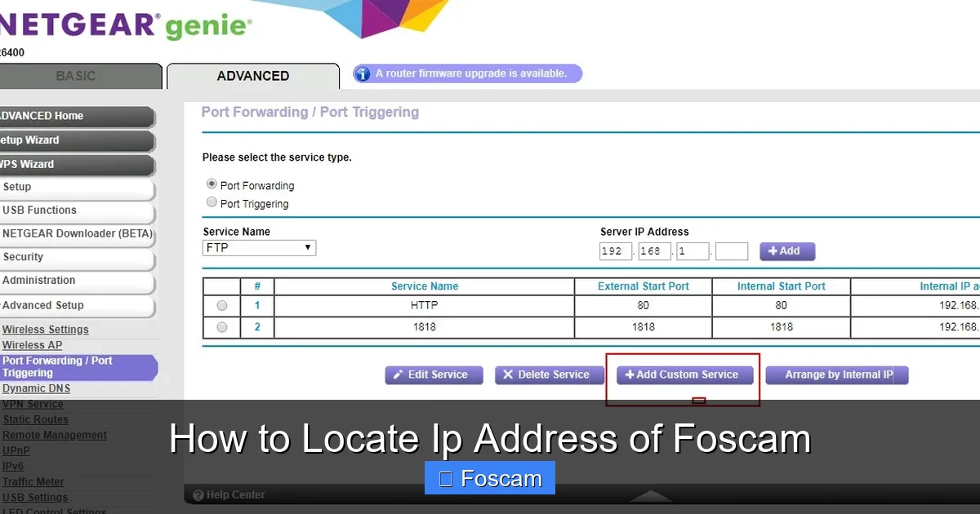
Task: Open the Service Name dropdown showing FTP
Action: (259, 247)
